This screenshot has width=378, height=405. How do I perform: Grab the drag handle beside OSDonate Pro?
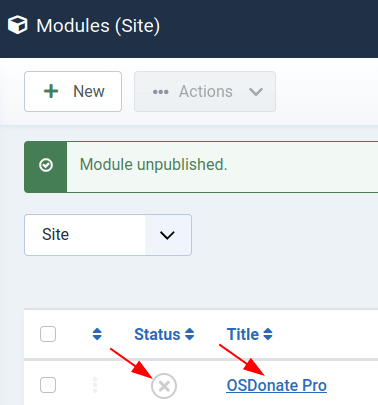tap(95, 385)
